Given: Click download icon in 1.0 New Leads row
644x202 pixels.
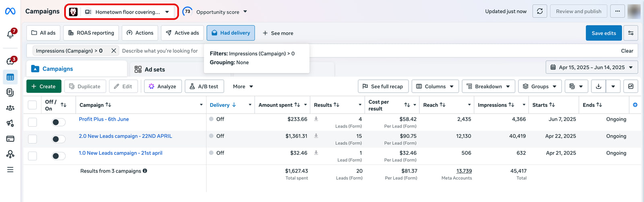Looking at the screenshot, I should (x=316, y=153).
